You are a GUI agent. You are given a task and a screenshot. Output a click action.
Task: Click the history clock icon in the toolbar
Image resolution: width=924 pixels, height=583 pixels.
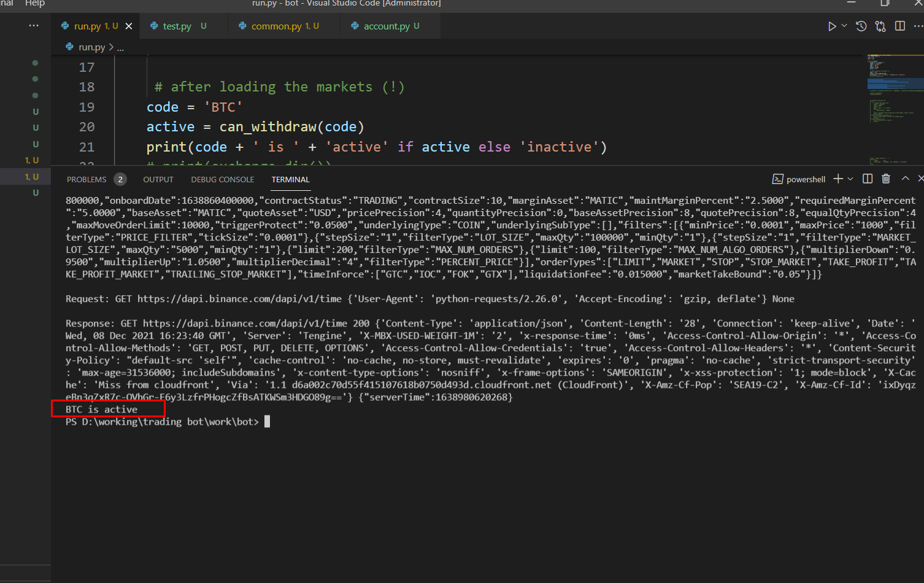tap(861, 26)
